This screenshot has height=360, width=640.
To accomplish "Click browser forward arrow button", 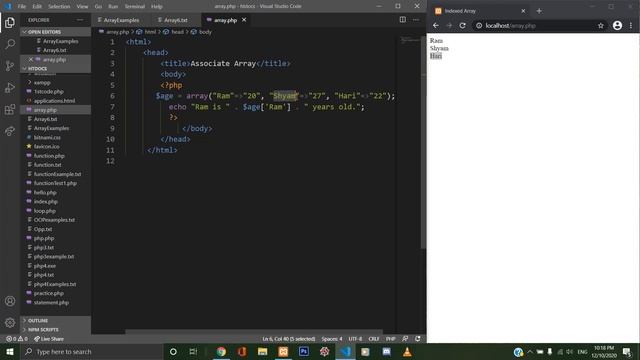I will (449, 25).
